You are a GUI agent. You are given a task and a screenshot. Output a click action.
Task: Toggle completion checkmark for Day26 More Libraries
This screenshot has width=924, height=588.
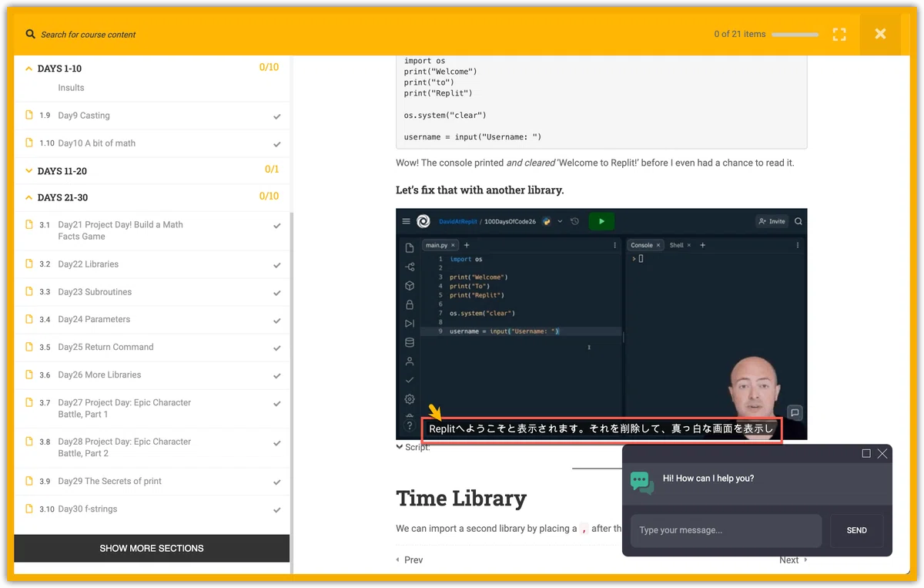point(277,376)
